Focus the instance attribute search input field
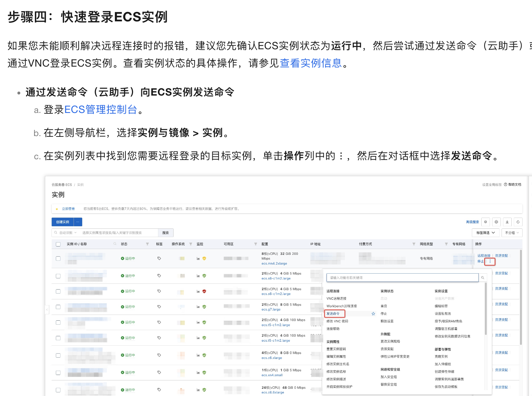Viewport: 532px width, 396px height. point(119,233)
